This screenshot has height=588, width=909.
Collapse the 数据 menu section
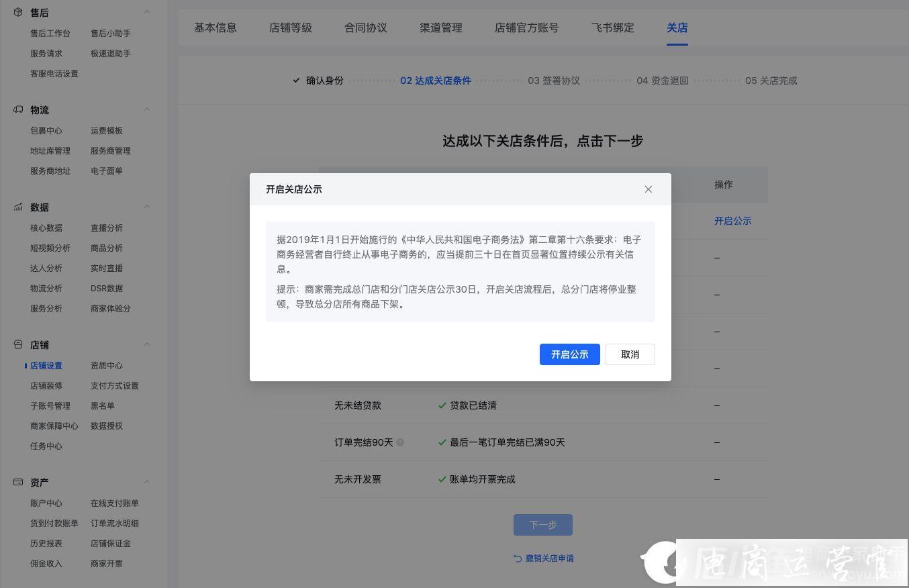(147, 206)
